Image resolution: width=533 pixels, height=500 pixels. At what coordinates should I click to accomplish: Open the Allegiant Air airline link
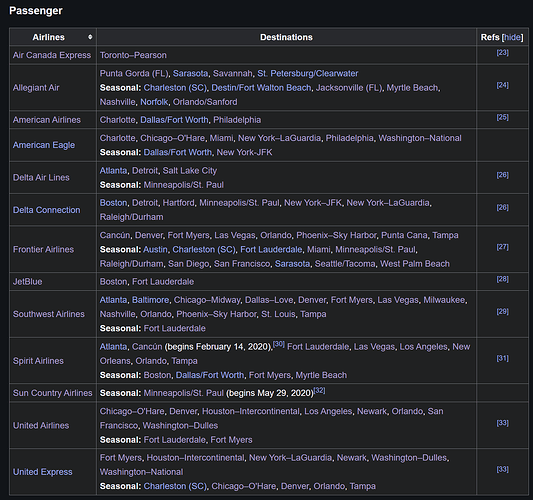click(x=36, y=88)
